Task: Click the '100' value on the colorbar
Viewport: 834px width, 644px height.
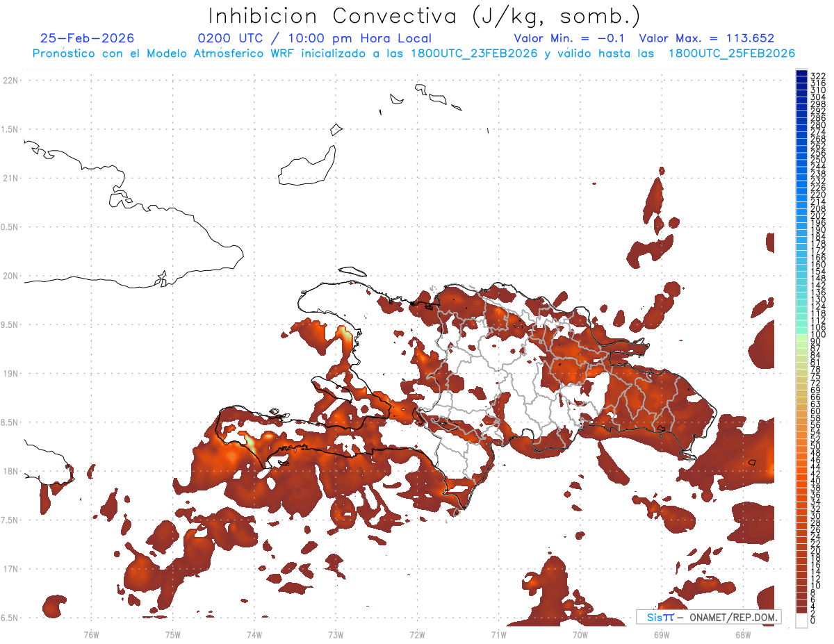Action: 817,335
